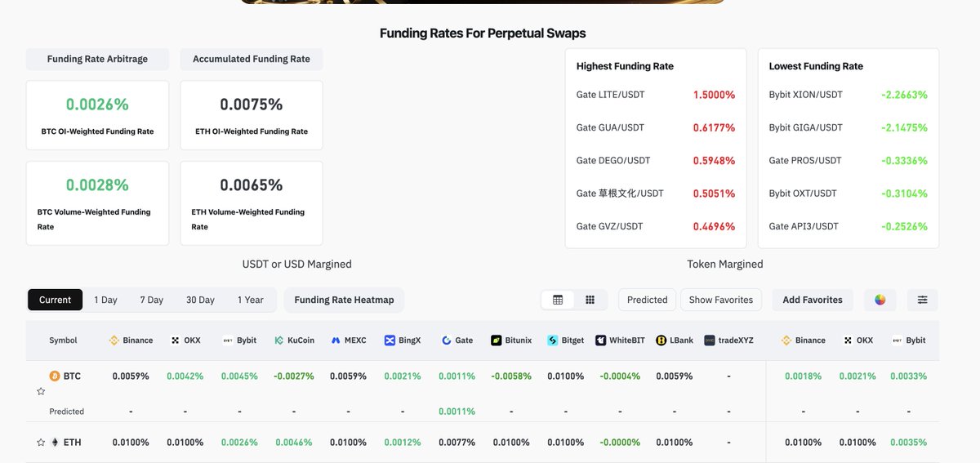980x463 pixels.
Task: Favorite ETH with the star icon
Action: 41,442
